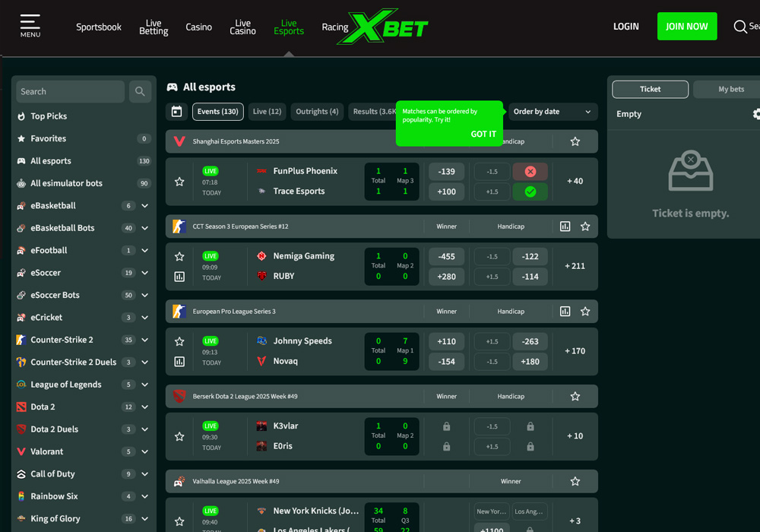The height and width of the screenshot is (532, 760).
Task: Open the calendar date filter icon
Action: [x=176, y=112]
